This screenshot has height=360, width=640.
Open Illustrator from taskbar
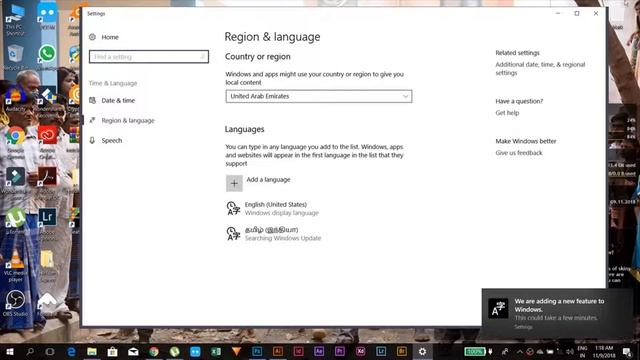tap(278, 351)
